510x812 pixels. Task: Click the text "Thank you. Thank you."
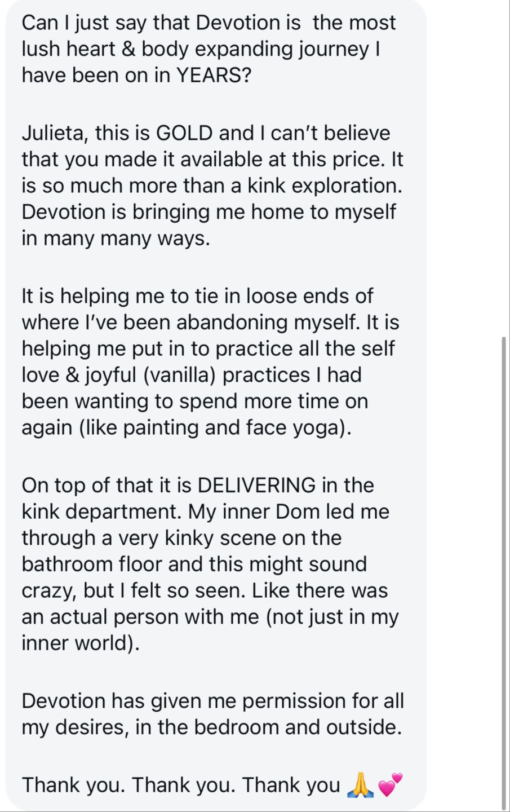click(128, 785)
